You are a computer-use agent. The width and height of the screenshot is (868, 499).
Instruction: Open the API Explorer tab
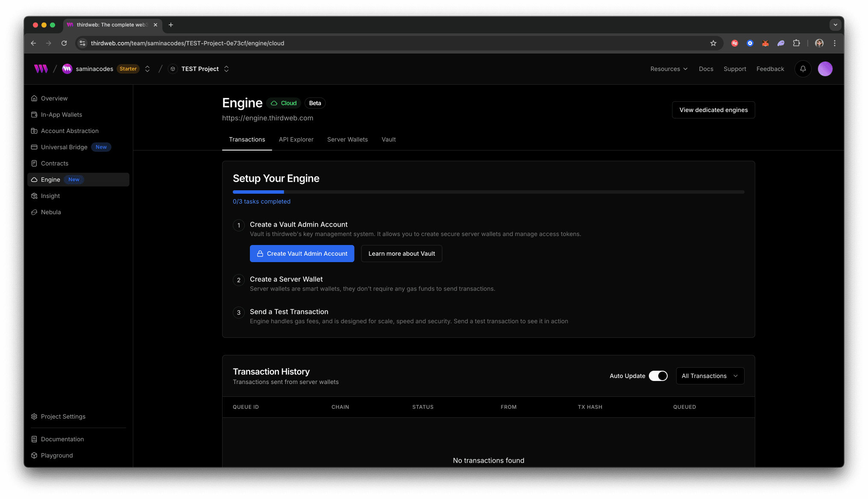[x=296, y=139]
